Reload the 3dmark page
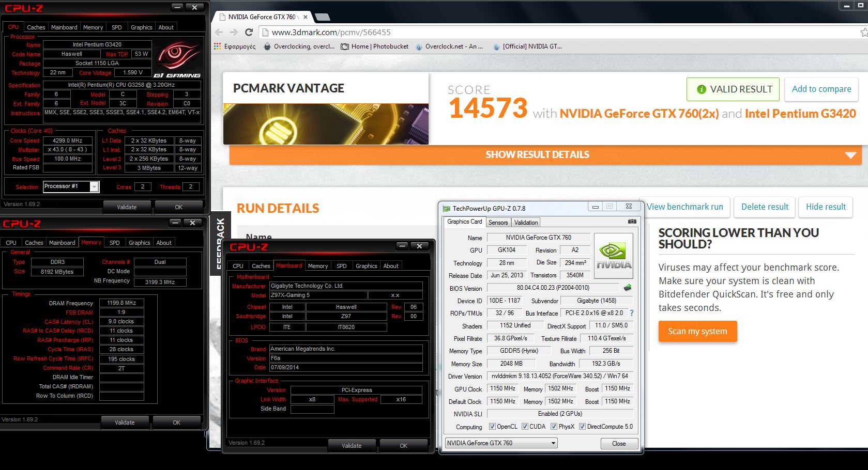This screenshot has width=868, height=470. (249, 32)
